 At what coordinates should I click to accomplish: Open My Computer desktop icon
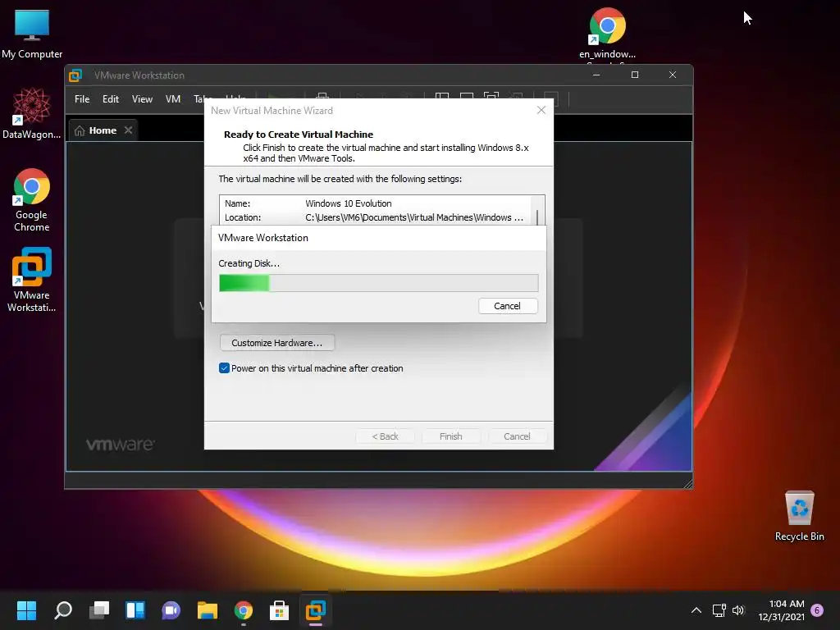click(32, 33)
